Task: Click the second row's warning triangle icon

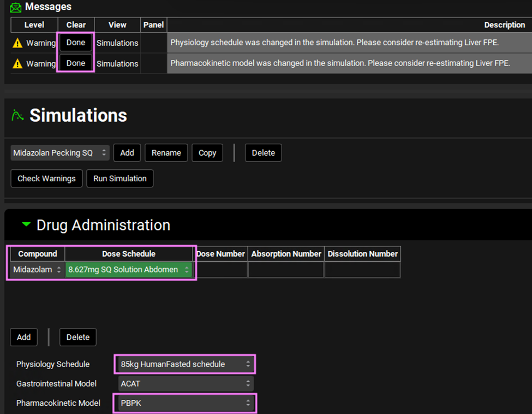Action: [x=17, y=64]
